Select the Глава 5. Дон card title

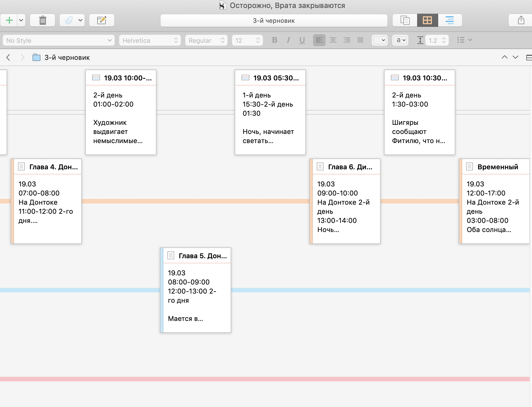[x=203, y=256]
